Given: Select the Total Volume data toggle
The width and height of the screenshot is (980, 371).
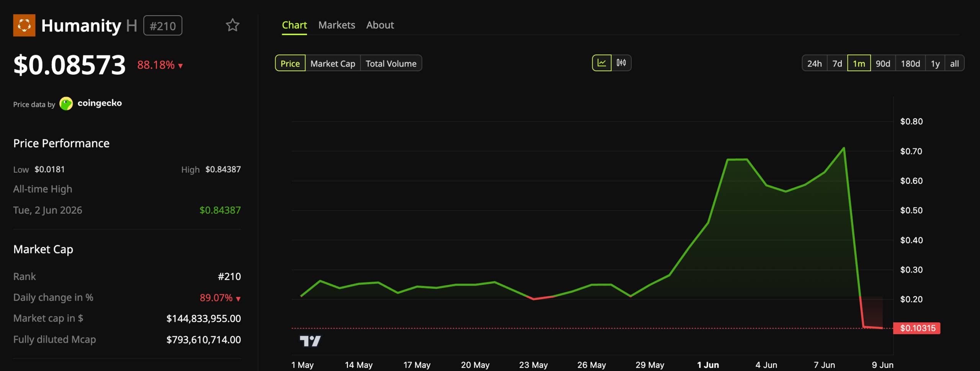Looking at the screenshot, I should click(x=391, y=64).
